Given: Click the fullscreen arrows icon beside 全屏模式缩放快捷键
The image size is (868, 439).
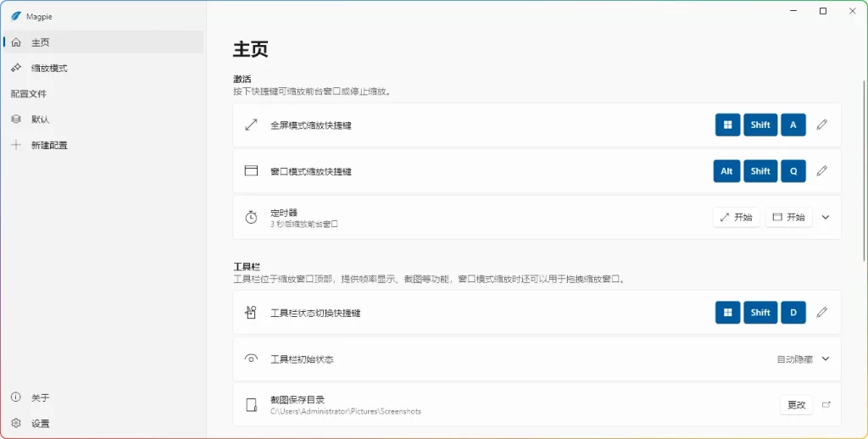Looking at the screenshot, I should pos(251,125).
